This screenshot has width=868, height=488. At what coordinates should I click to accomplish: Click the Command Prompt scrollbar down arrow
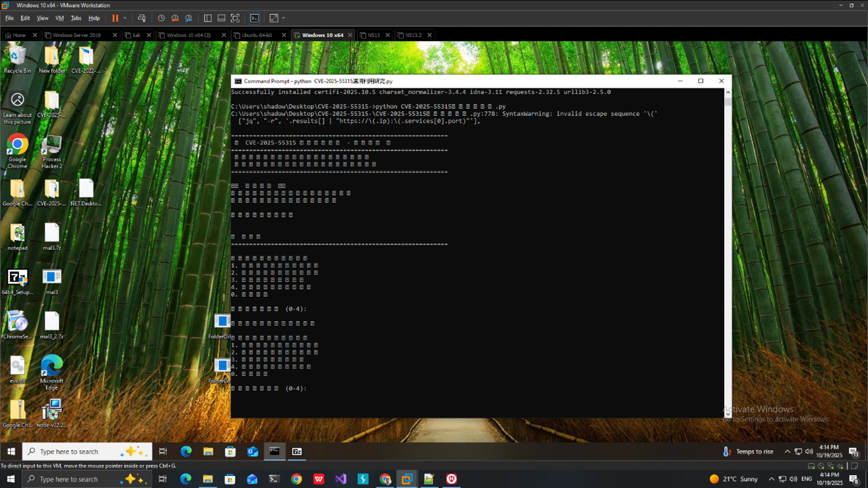click(728, 414)
